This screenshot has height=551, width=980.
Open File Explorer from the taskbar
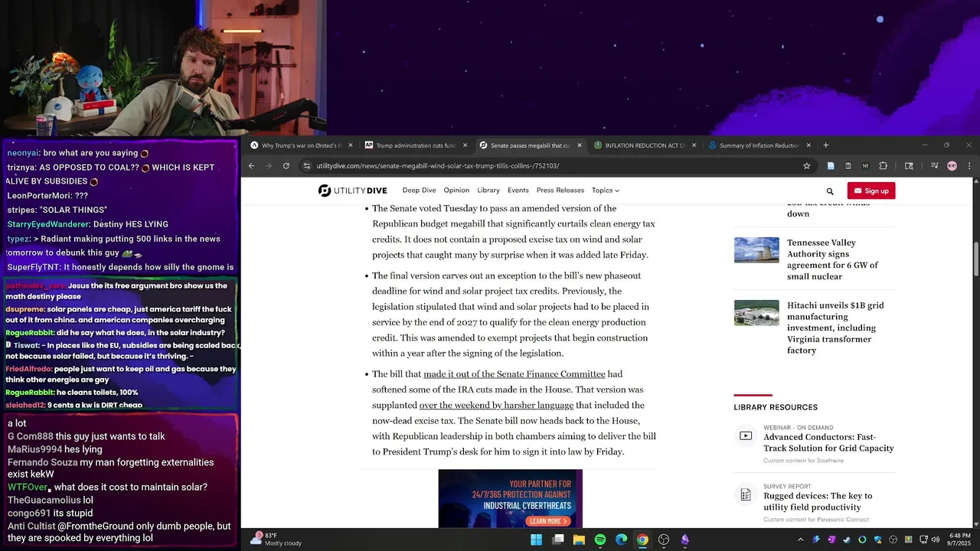pyautogui.click(x=579, y=540)
